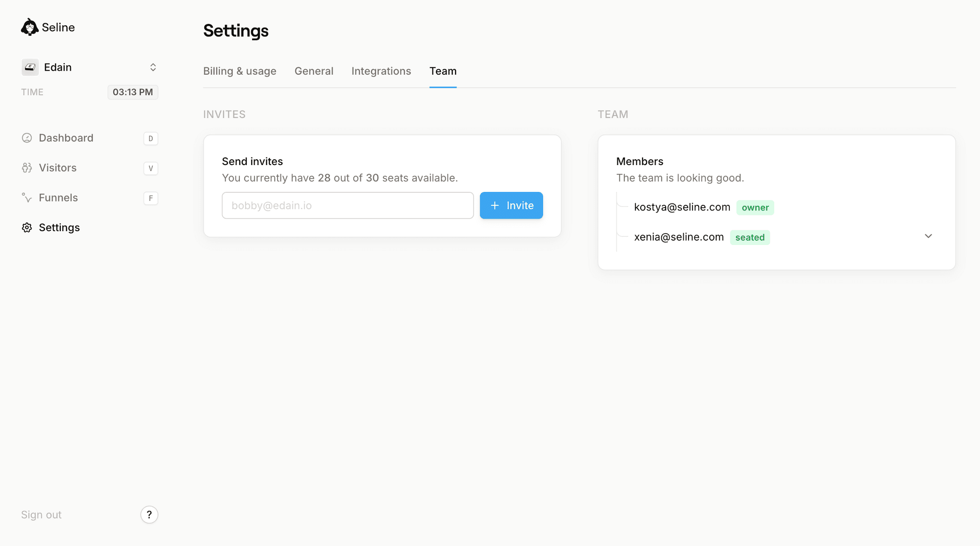Select the Funnels icon in the sidebar

[27, 197]
